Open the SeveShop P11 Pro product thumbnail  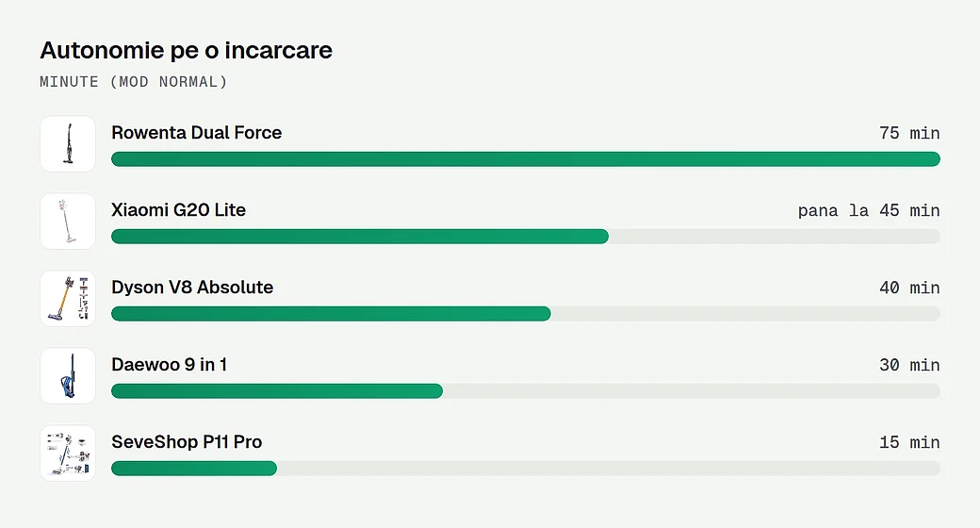point(68,454)
